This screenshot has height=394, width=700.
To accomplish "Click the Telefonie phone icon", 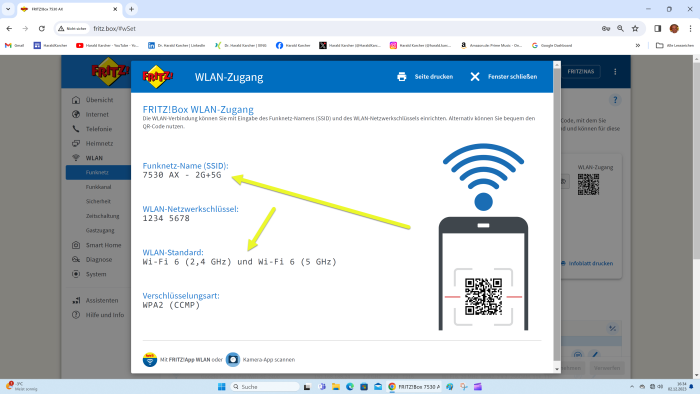I will coord(76,129).
